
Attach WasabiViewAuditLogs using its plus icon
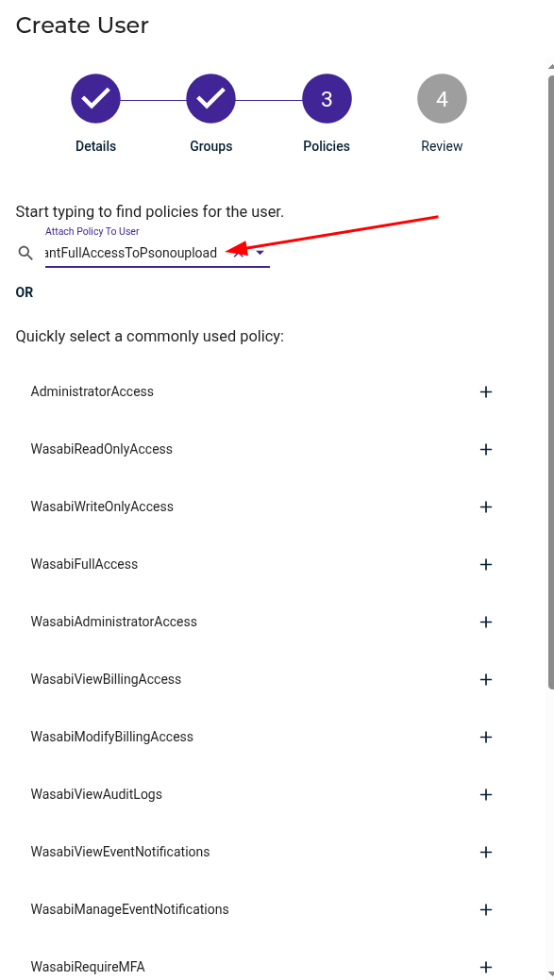(486, 794)
